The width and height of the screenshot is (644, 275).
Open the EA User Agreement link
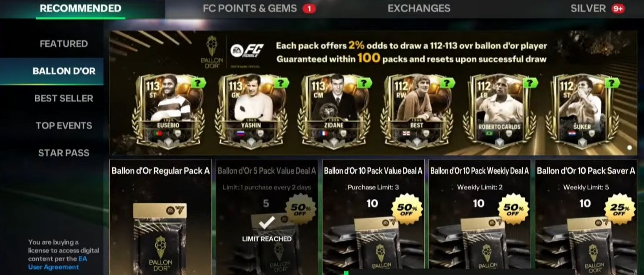(57, 263)
